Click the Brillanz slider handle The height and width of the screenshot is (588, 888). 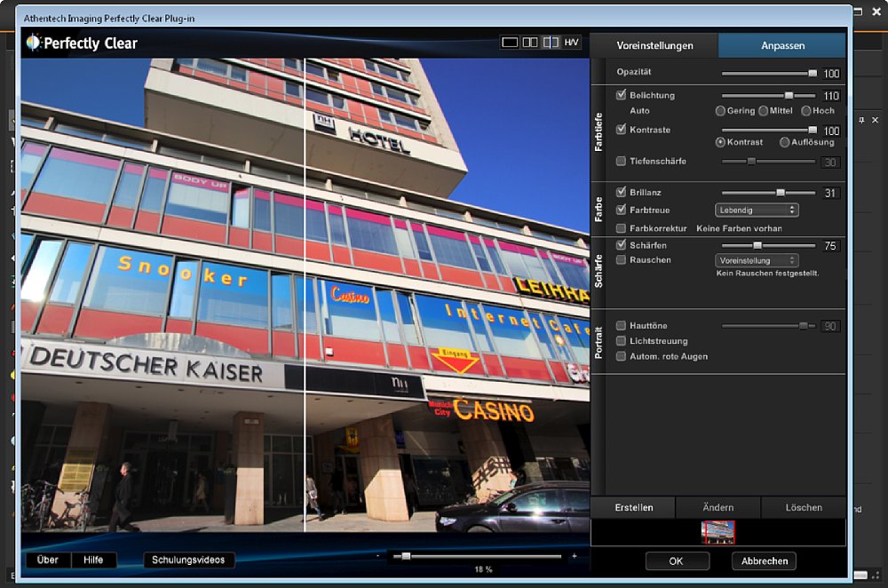781,193
